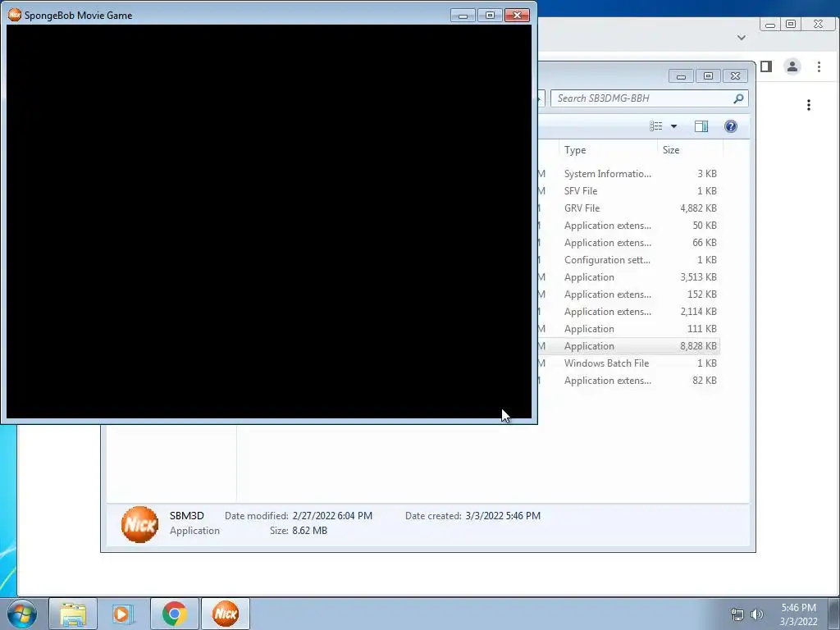The width and height of the screenshot is (840, 630).
Task: Select the Application extension 66 KB row
Action: pos(628,243)
